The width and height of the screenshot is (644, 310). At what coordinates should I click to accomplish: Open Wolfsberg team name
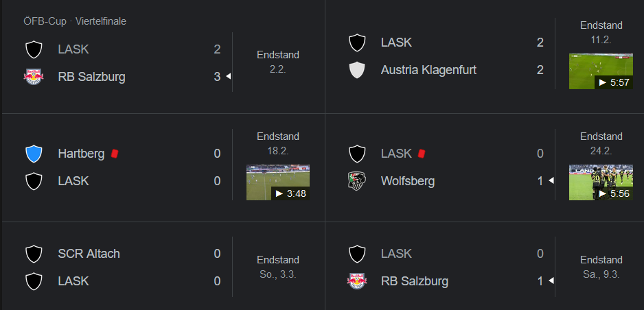(x=407, y=181)
